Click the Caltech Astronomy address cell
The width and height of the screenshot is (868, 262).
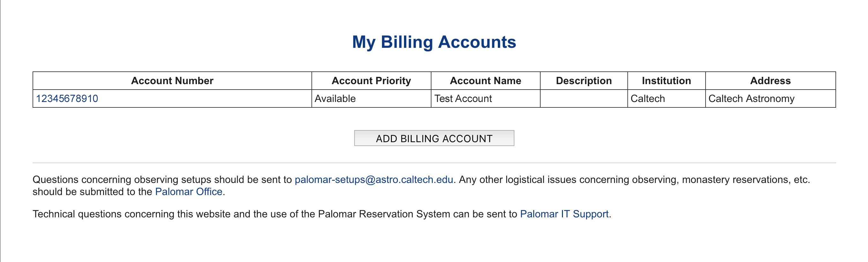770,99
